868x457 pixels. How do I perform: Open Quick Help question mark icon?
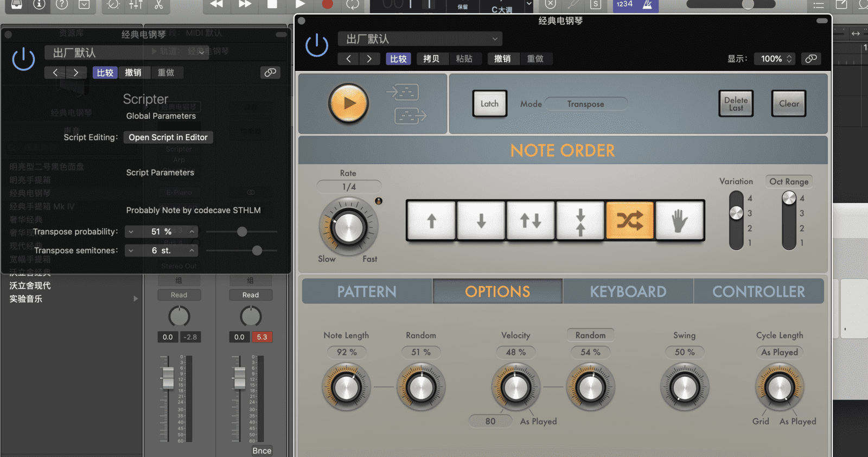click(x=62, y=4)
